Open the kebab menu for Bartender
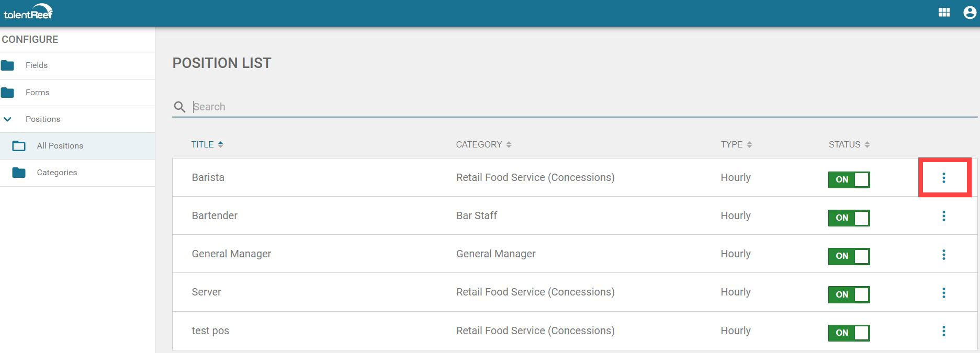The height and width of the screenshot is (353, 980). (944, 216)
